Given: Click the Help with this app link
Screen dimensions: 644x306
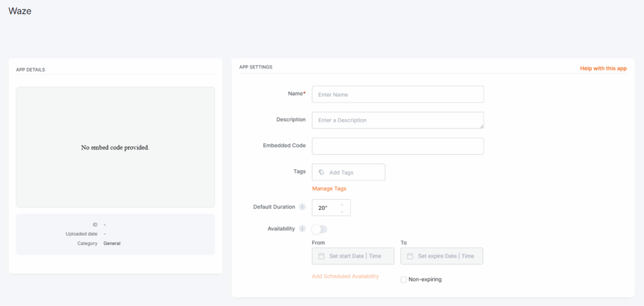Looking at the screenshot, I should point(602,68).
